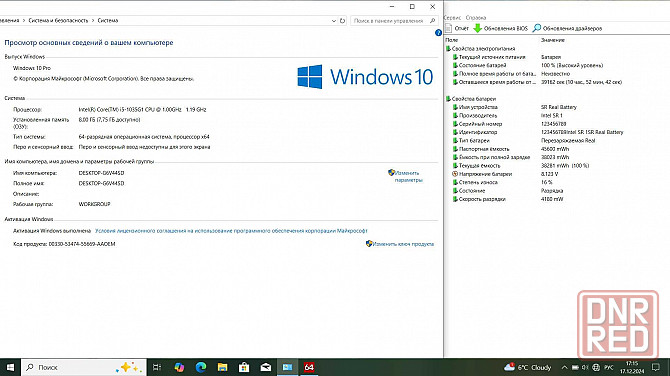Click the Свойства батареи group icon

coord(448,99)
